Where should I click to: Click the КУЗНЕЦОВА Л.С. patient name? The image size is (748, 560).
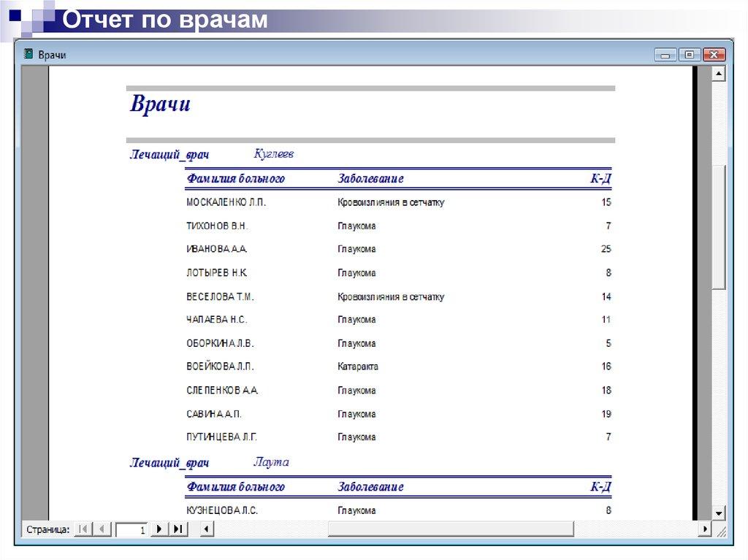(x=222, y=511)
